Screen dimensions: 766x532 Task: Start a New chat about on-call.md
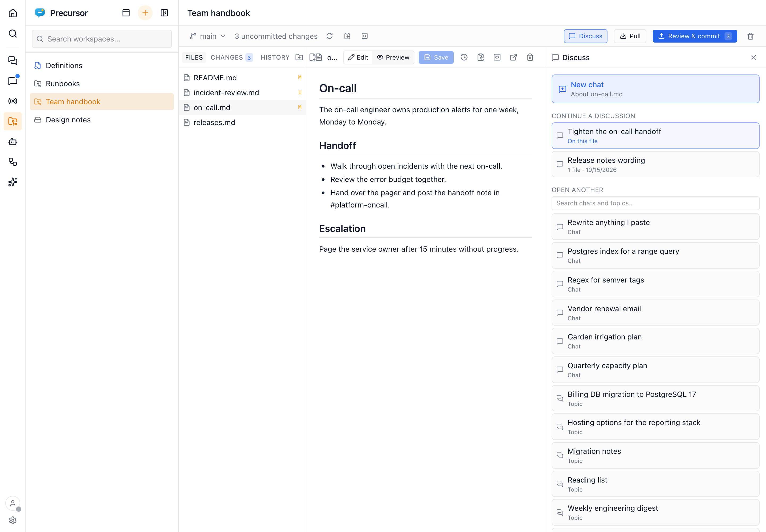(x=655, y=89)
